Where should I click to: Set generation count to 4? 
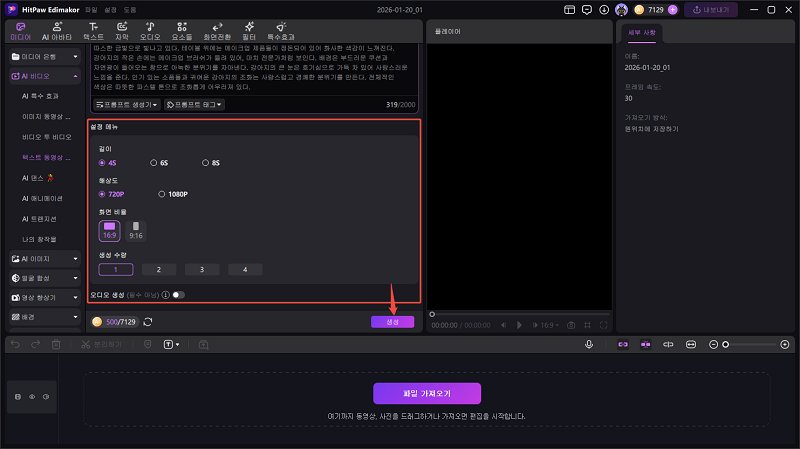pyautogui.click(x=245, y=269)
